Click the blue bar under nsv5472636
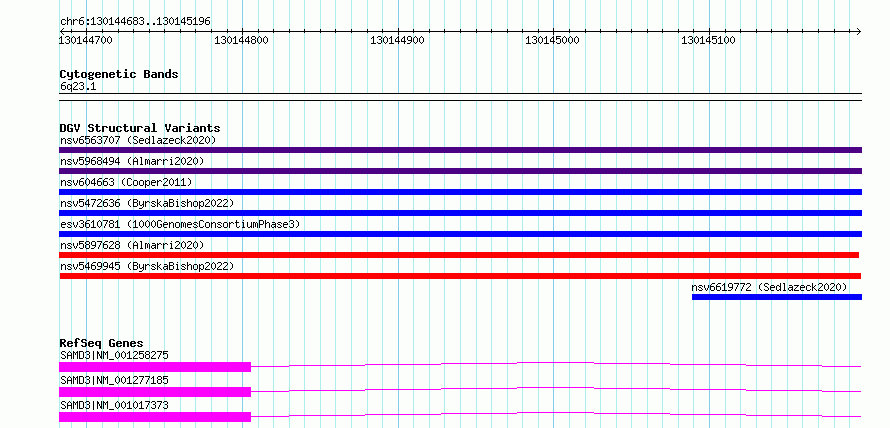This screenshot has width=890, height=428. (x=460, y=213)
